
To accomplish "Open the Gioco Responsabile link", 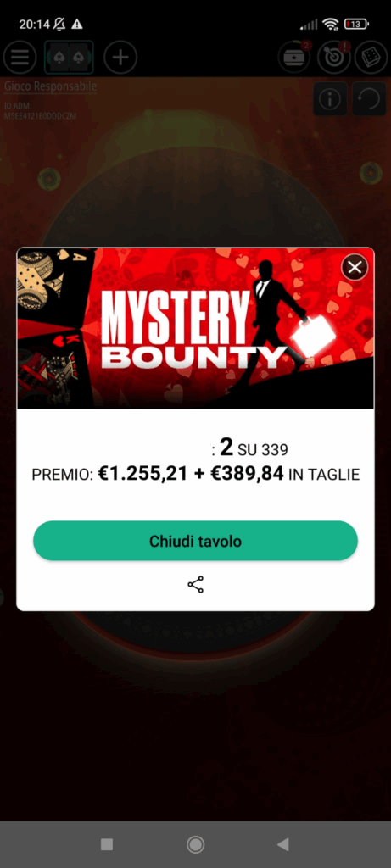I will pos(50,86).
